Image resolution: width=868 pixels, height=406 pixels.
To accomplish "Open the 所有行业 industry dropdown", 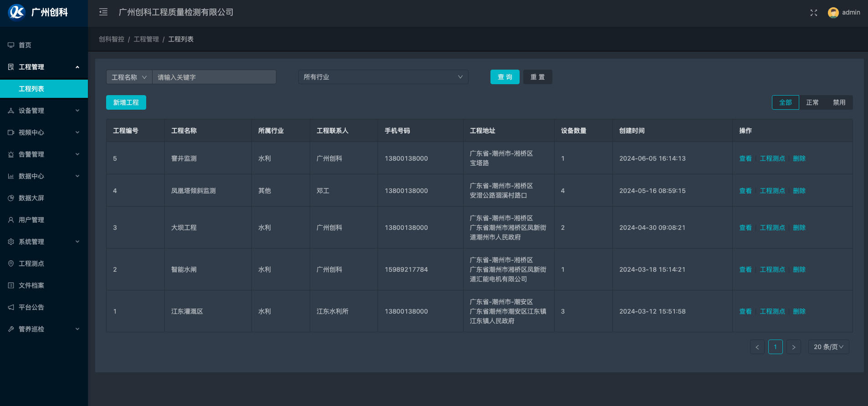I will click(x=383, y=77).
